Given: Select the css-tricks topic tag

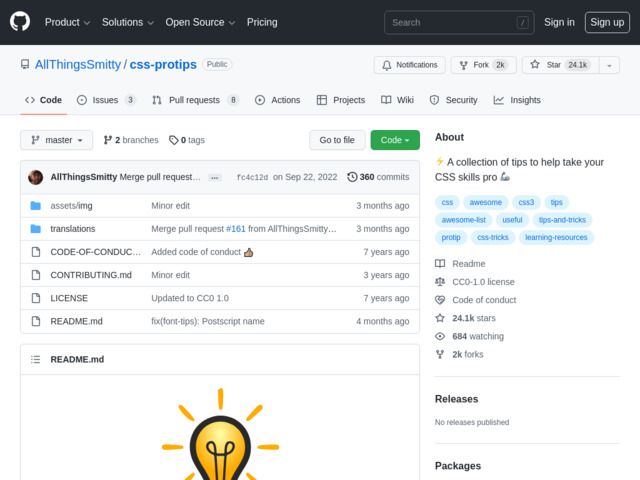Looking at the screenshot, I should click(x=493, y=238).
